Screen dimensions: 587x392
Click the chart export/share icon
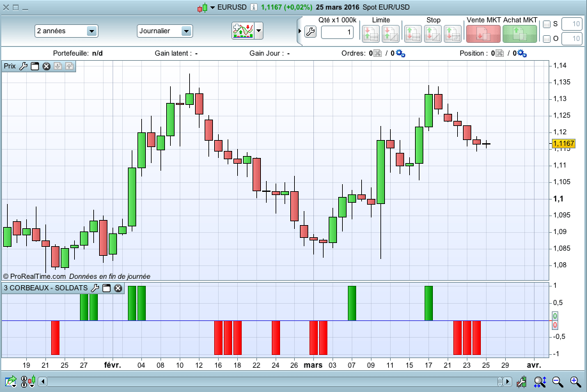pos(10,382)
